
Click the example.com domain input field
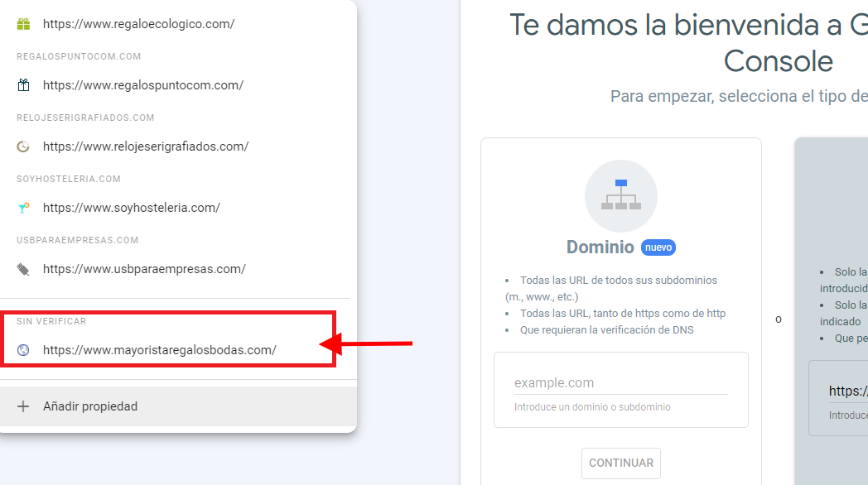[x=621, y=382]
